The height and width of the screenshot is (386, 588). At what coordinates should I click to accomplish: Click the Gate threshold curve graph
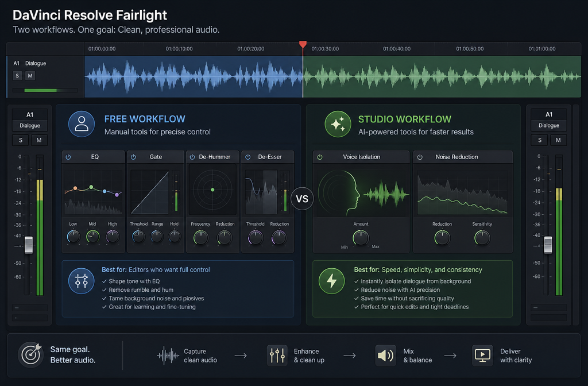150,192
